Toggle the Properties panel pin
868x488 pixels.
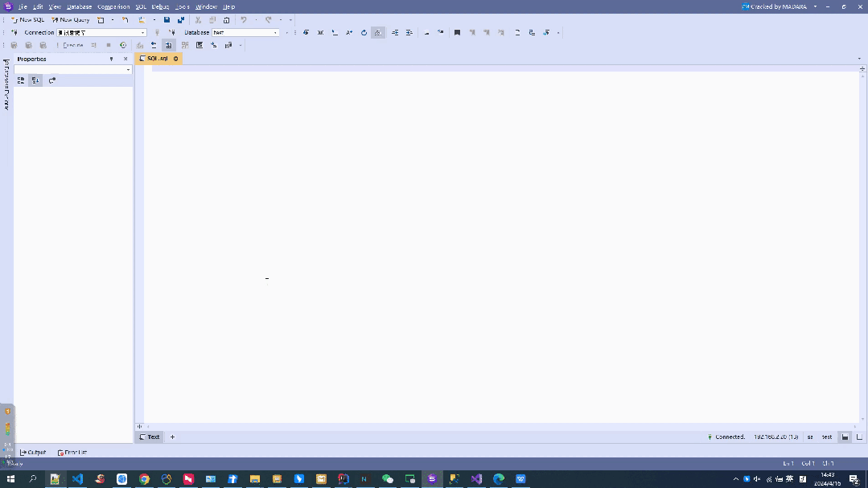[112, 59]
